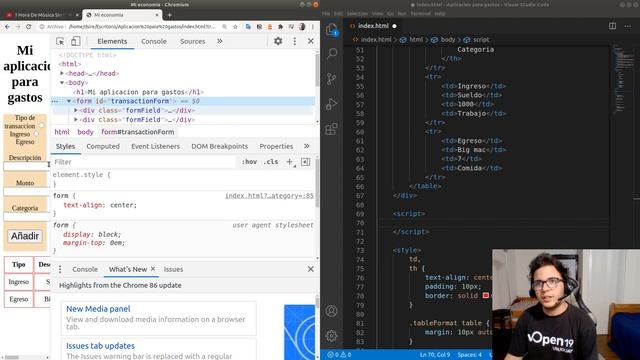Viewport: 640px width, 360px height.
Task: Toggle the computed styles sidebar icon
Action: [305, 162]
